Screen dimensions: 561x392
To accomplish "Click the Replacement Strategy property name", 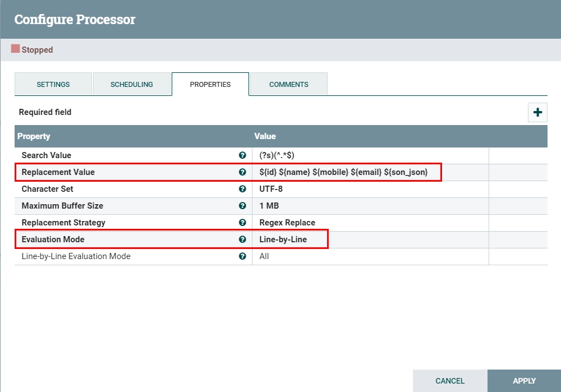I will pos(63,223).
